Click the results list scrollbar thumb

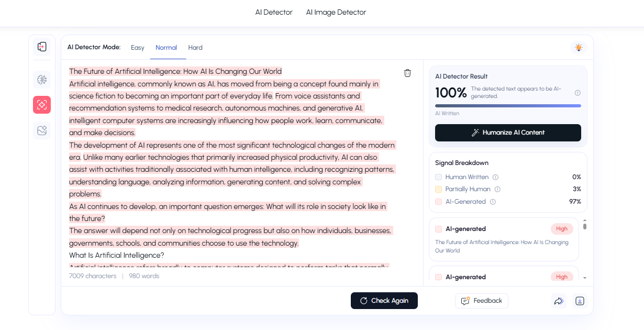click(585, 226)
